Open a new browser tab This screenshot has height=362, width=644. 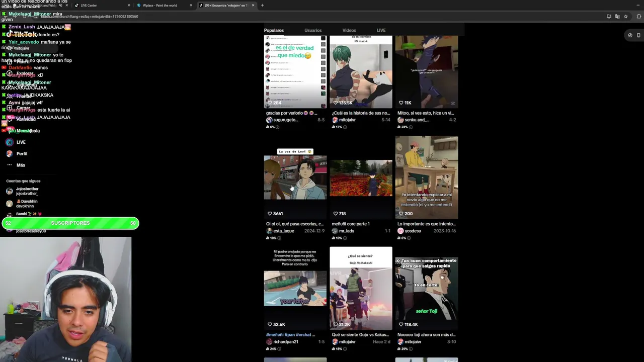[x=263, y=5]
